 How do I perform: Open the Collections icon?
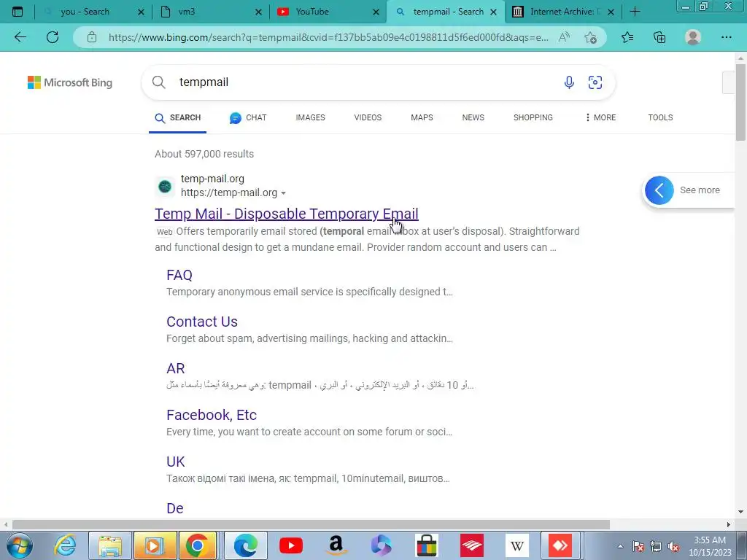pos(659,37)
